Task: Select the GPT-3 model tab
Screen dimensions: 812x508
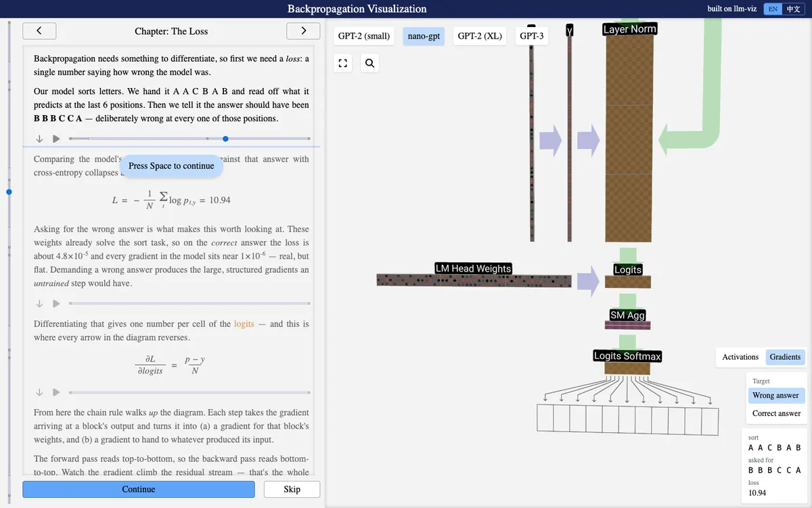Action: coord(532,36)
